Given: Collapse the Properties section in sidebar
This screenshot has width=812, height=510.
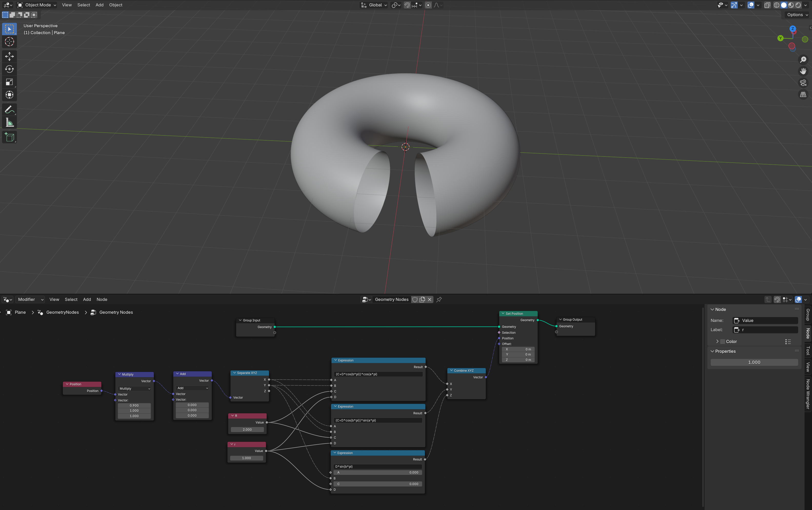Looking at the screenshot, I should [713, 351].
